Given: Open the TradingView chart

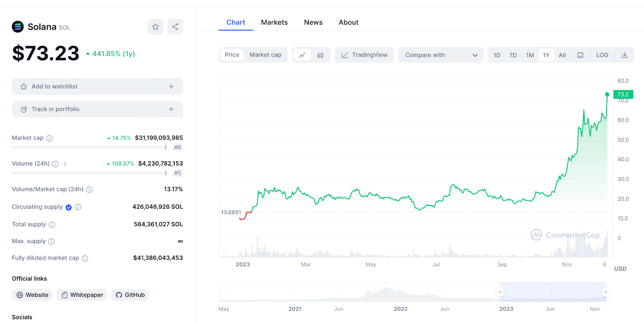Looking at the screenshot, I should [x=364, y=55].
